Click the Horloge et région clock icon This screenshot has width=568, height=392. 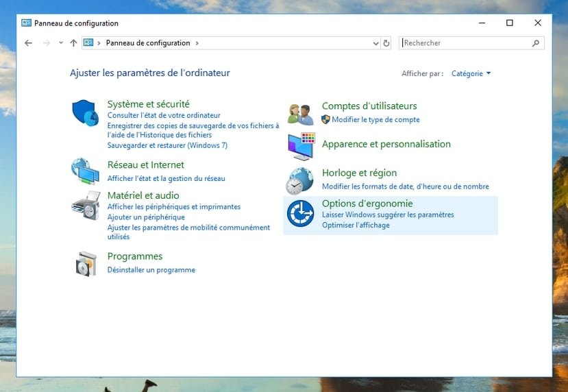(x=299, y=181)
